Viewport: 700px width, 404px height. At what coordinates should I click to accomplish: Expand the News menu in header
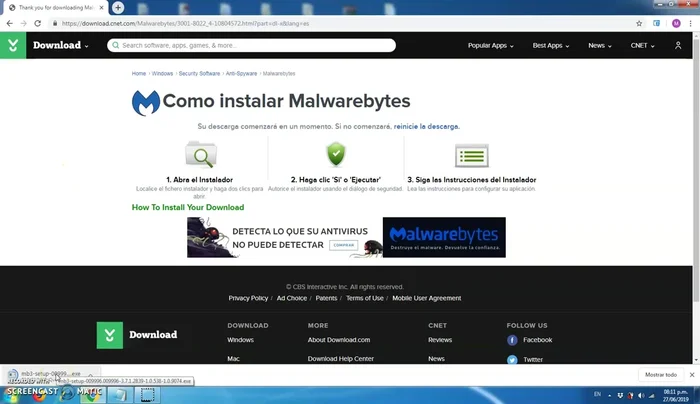pos(600,46)
